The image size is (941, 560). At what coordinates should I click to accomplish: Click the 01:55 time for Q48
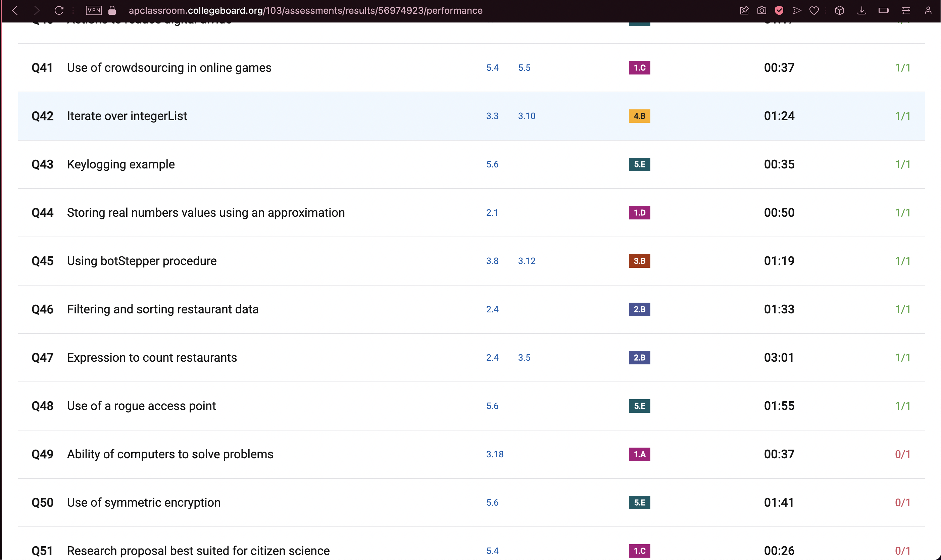click(x=779, y=406)
